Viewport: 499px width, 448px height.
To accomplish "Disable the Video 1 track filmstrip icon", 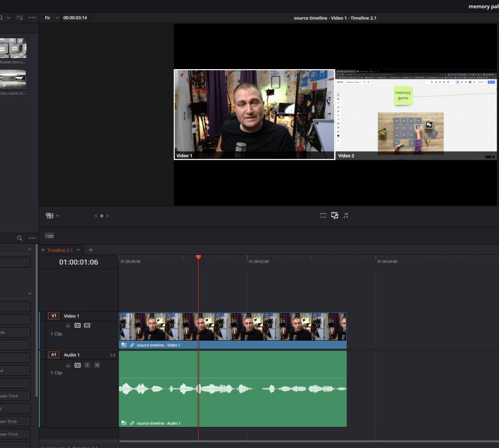I will coord(87,325).
